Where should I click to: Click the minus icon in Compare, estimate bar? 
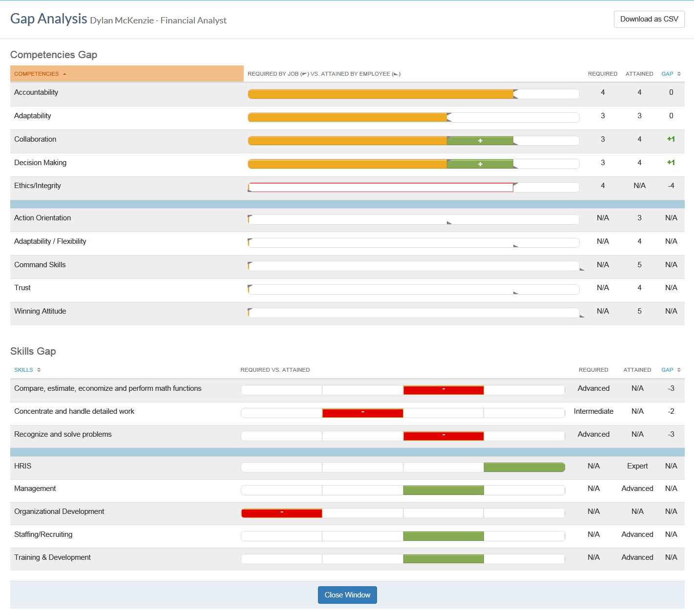[x=443, y=389]
